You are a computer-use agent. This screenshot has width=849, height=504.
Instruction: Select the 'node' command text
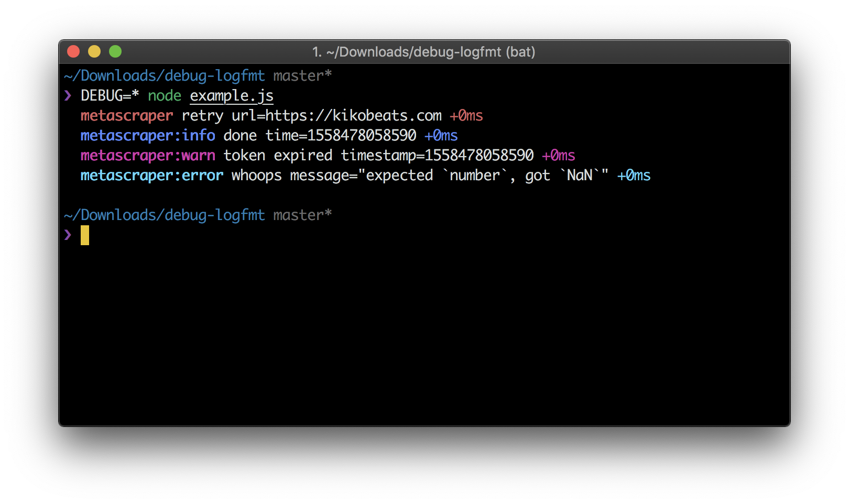164,96
